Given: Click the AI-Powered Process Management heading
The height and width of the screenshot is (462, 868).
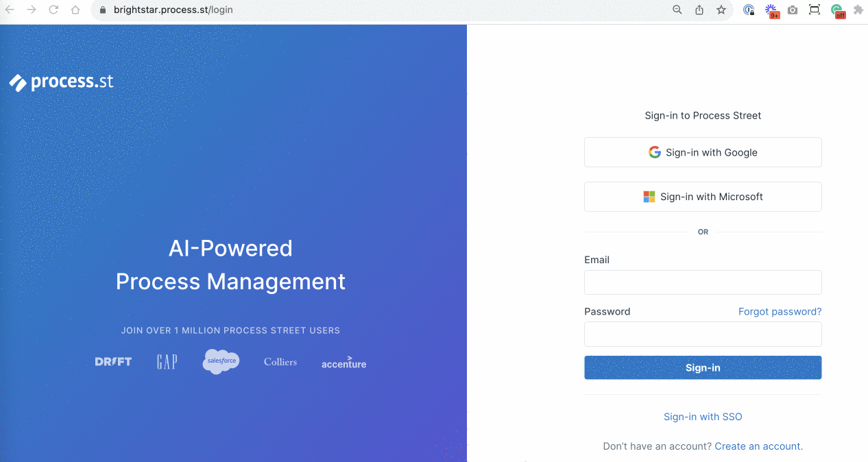Looking at the screenshot, I should [x=230, y=265].
